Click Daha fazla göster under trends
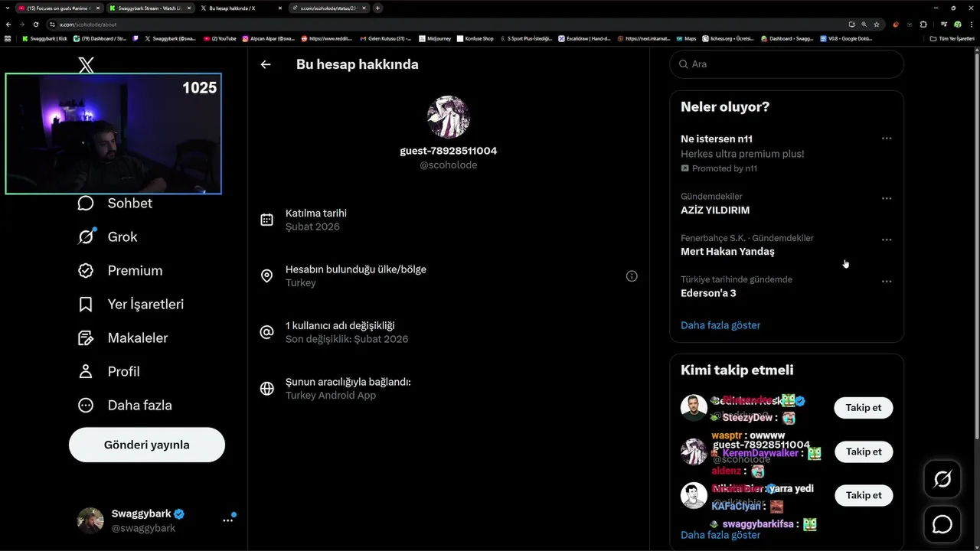 [x=720, y=325]
